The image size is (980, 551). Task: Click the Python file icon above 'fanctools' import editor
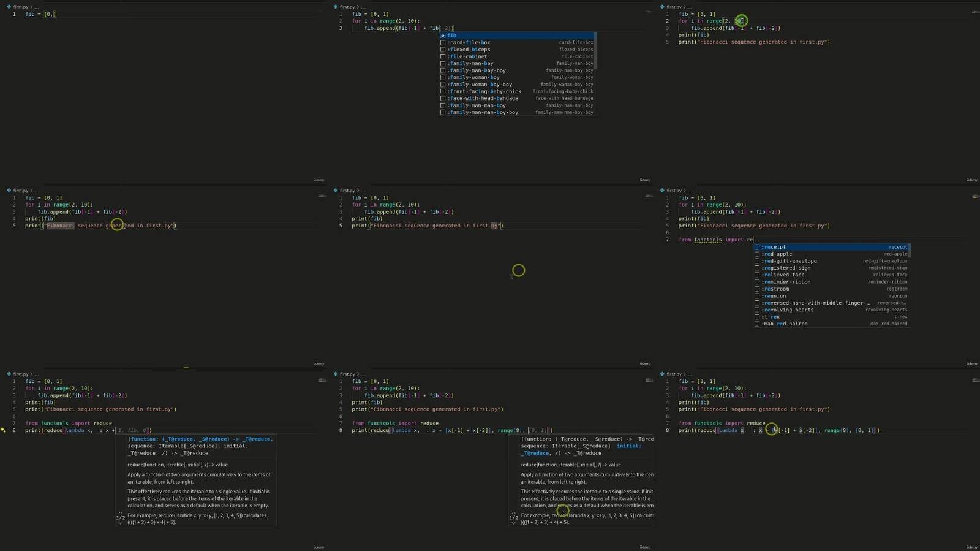pyautogui.click(x=662, y=191)
